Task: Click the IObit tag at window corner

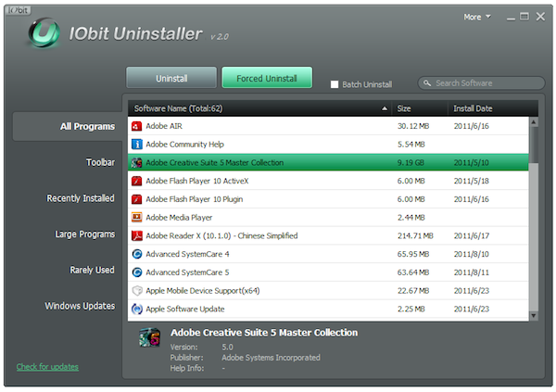Action: click(18, 10)
